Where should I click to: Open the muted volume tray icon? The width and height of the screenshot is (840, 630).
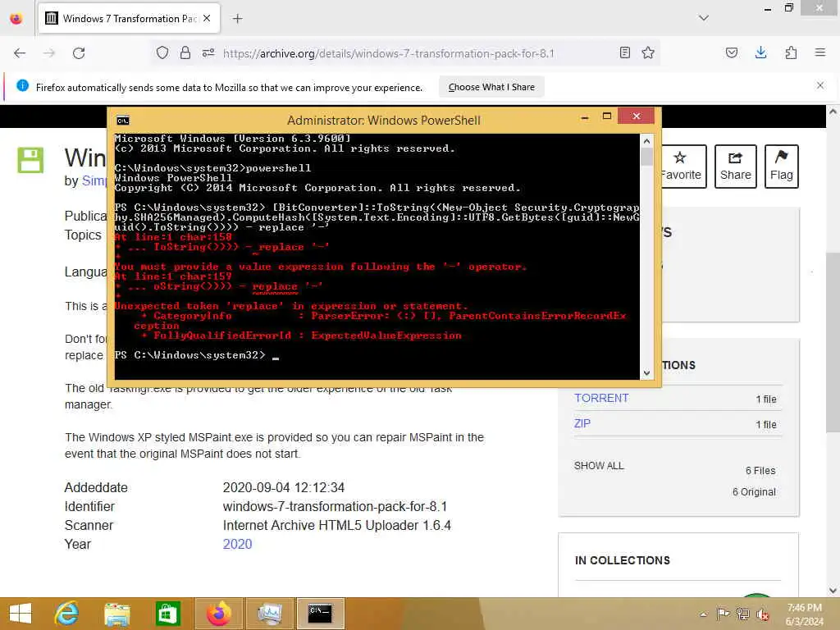(x=763, y=614)
